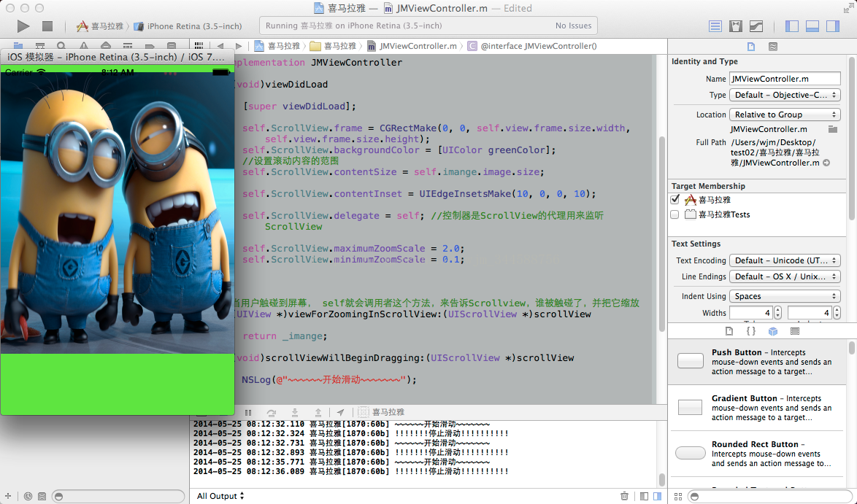Click the Run (play) button
The height and width of the screenshot is (504, 857).
coord(23,26)
